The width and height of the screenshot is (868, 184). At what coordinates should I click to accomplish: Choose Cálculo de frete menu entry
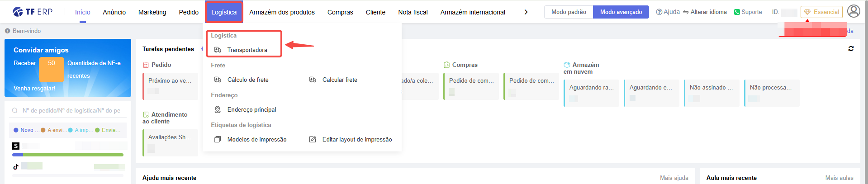tap(248, 80)
